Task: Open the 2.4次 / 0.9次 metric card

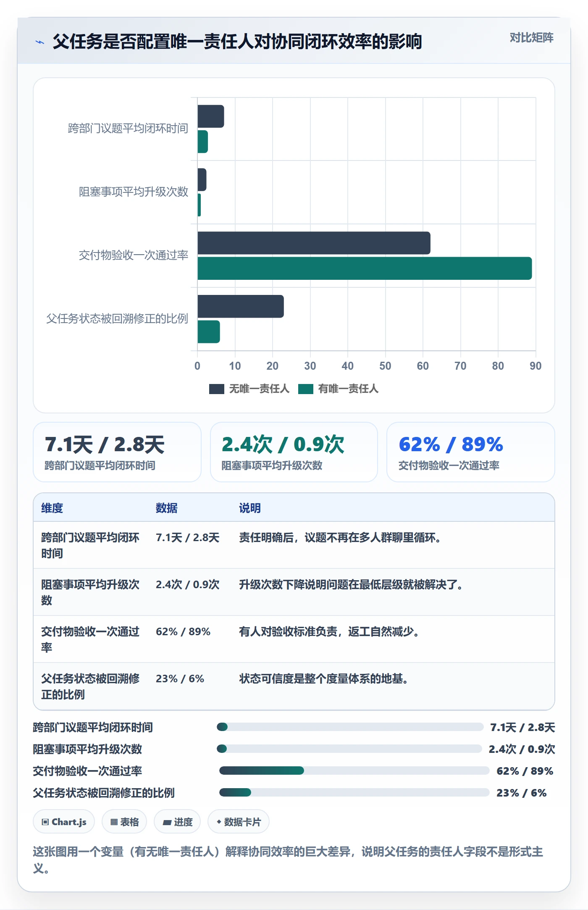Action: [294, 452]
